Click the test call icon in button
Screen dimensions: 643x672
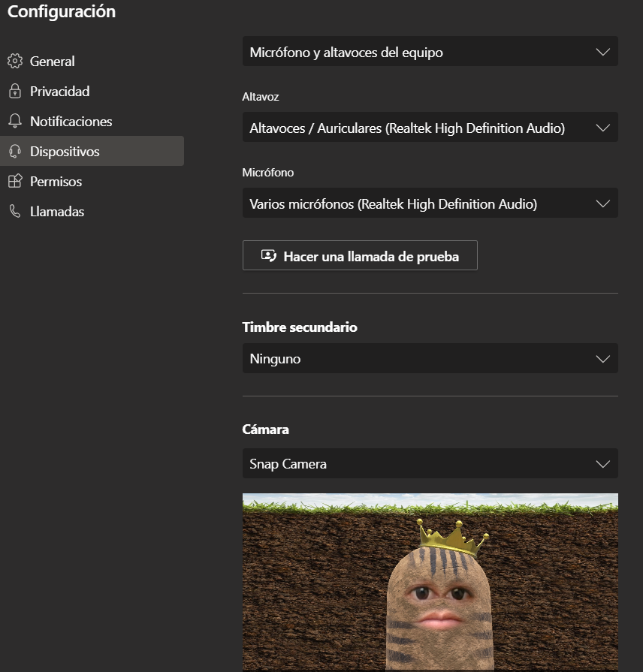(269, 256)
